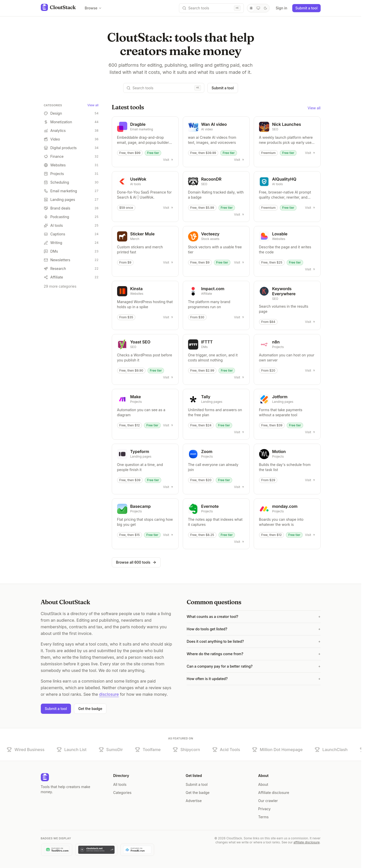
Task: Click hero Submit a tool outlined button
Action: 225,89
